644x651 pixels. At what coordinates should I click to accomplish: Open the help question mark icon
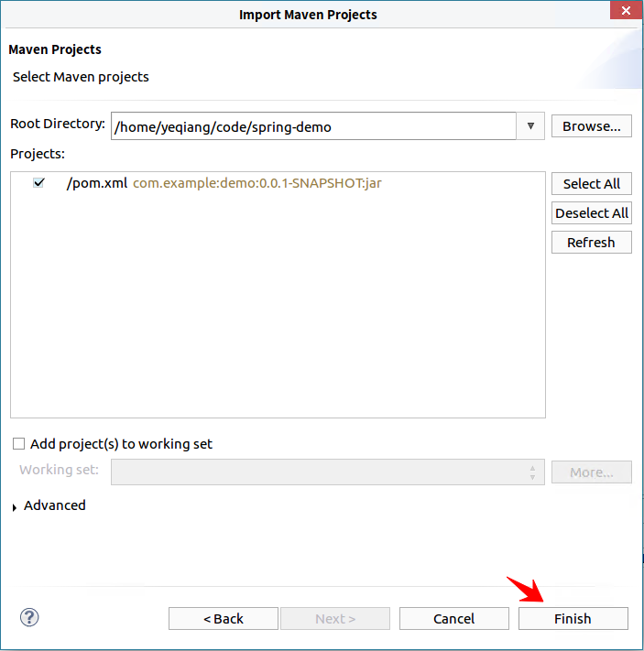[x=29, y=617]
